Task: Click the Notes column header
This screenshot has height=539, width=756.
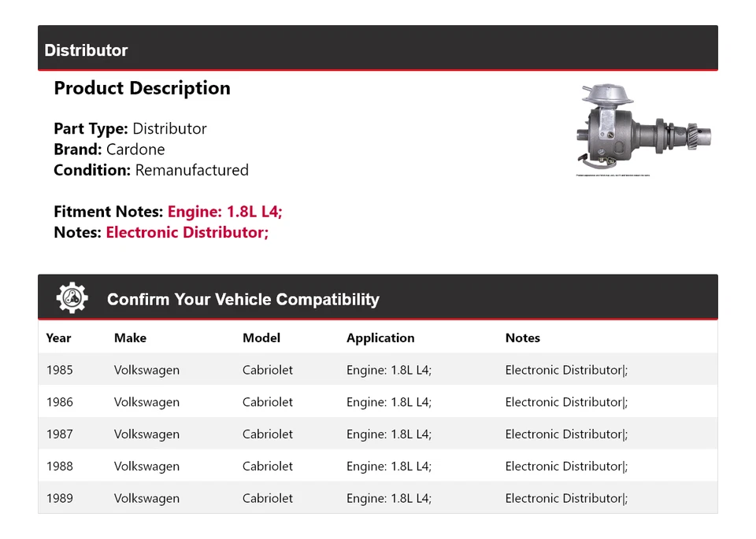Action: tap(523, 338)
